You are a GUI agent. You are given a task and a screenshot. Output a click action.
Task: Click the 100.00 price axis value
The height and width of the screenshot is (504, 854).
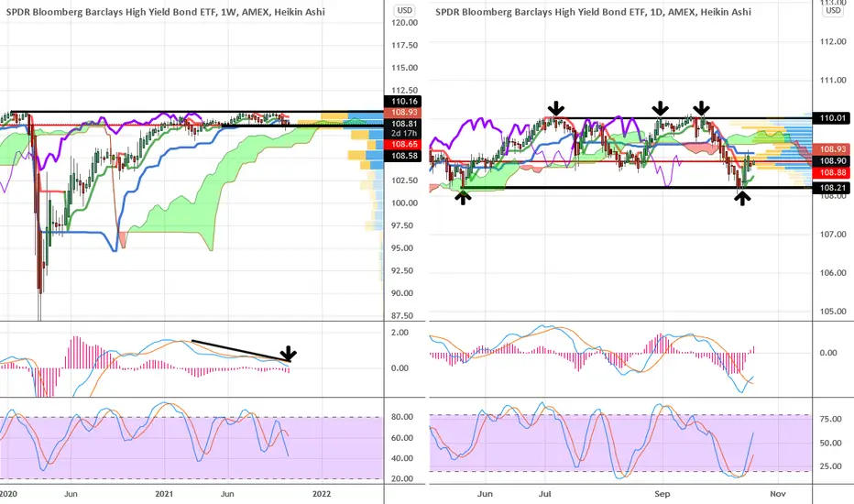click(405, 203)
